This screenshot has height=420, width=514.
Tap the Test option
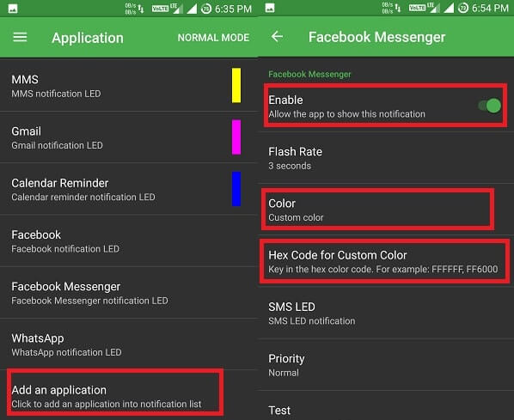(x=386, y=406)
